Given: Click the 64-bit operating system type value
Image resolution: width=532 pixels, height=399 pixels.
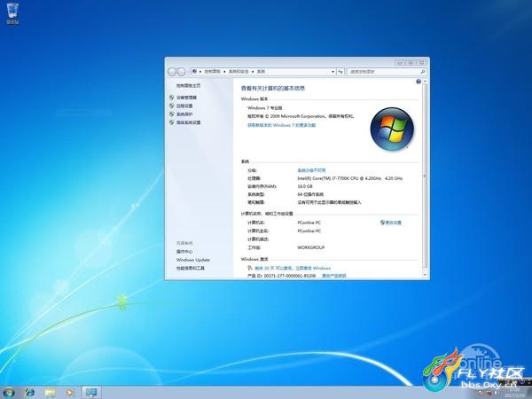Looking at the screenshot, I should point(310,194).
